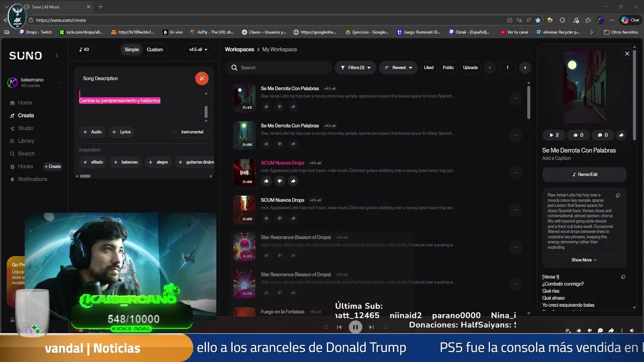Open the pink SCUM Nuevos Drops title
The width and height of the screenshot is (644, 362).
(282, 163)
